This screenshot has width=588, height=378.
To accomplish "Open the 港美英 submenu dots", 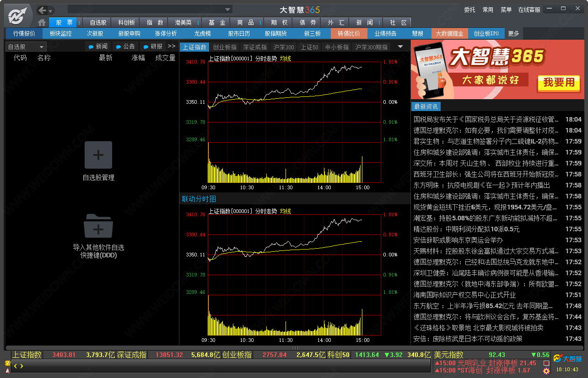I will click(x=199, y=22).
